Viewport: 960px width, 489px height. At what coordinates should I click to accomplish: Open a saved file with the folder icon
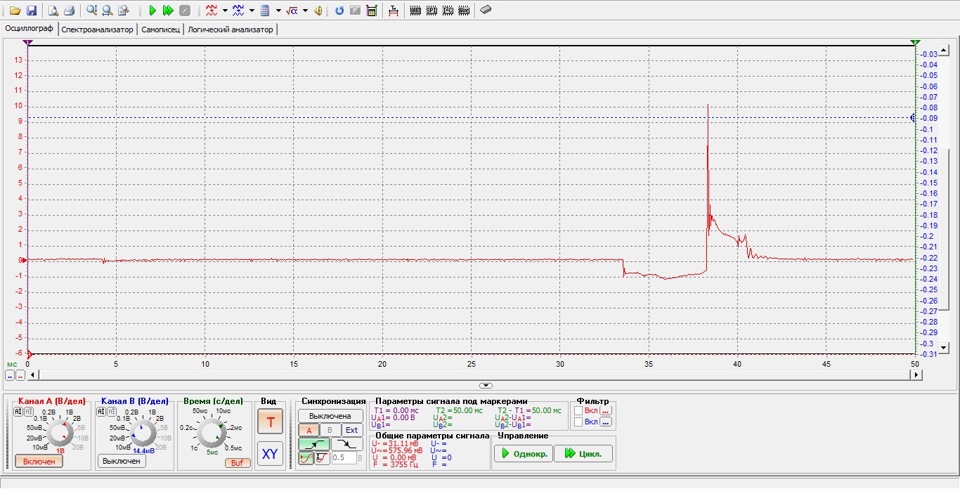pos(15,10)
